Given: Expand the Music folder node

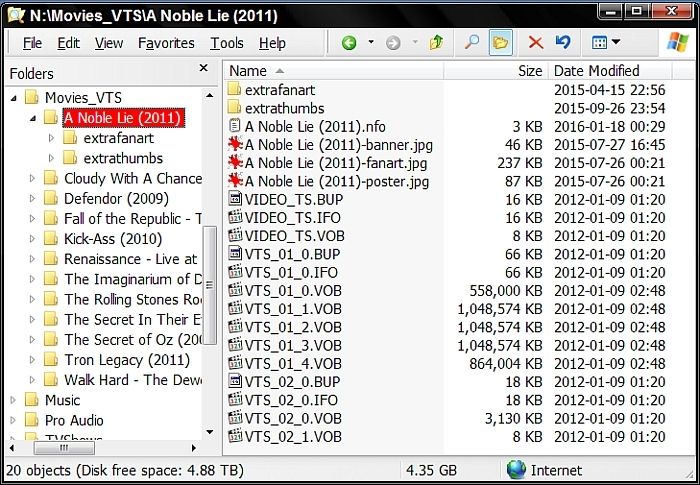Looking at the screenshot, I should 13,400.
